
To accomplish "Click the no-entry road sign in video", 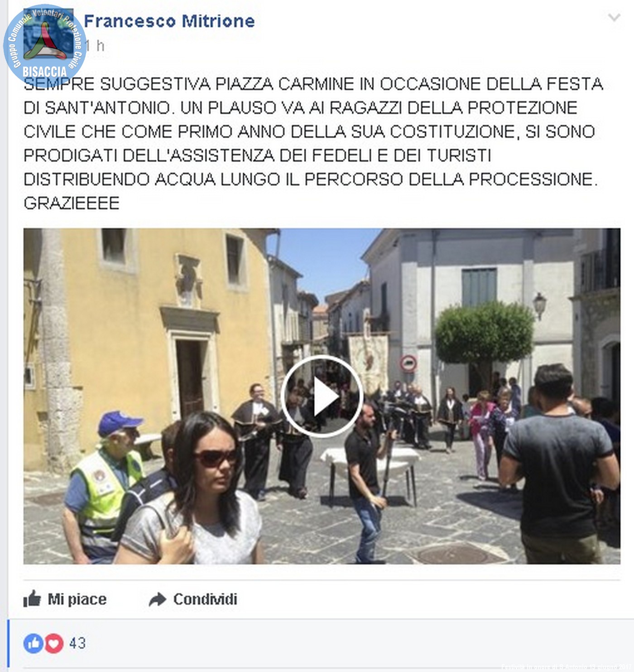I will point(408,363).
